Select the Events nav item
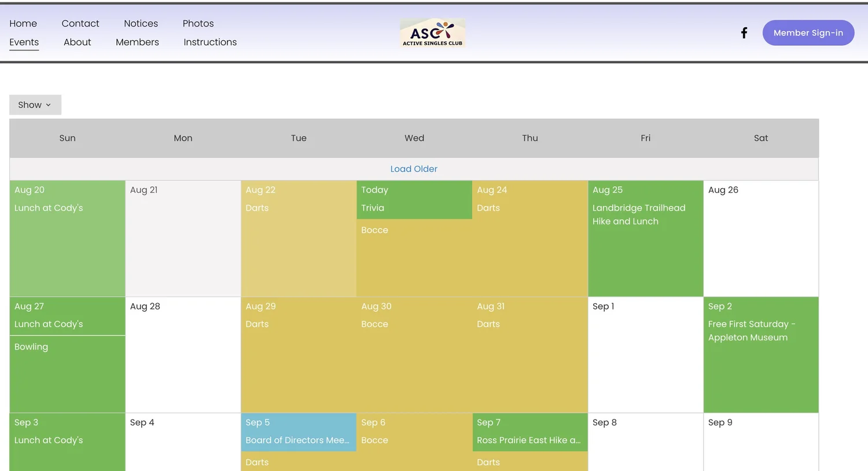This screenshot has width=868, height=471. pos(24,42)
